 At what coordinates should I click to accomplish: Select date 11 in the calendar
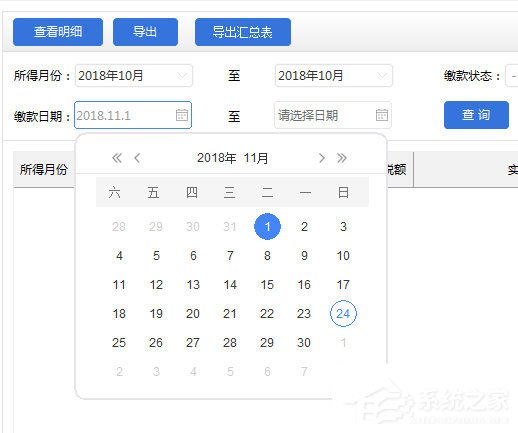[x=119, y=285]
